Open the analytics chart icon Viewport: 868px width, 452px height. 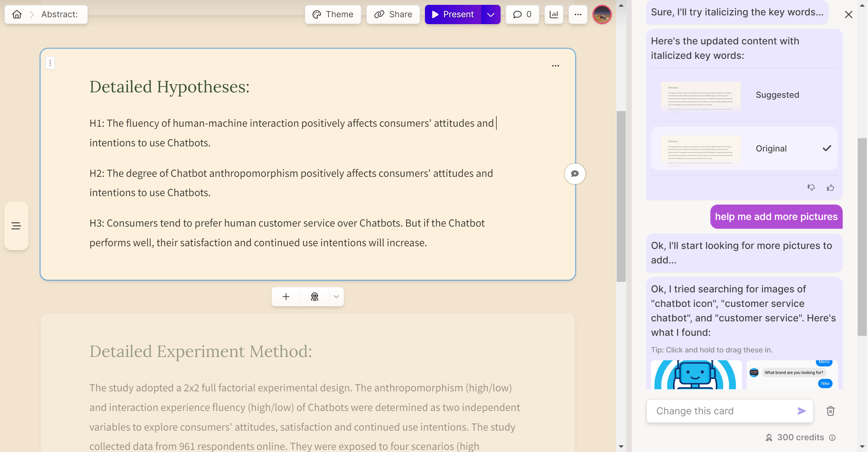click(554, 14)
